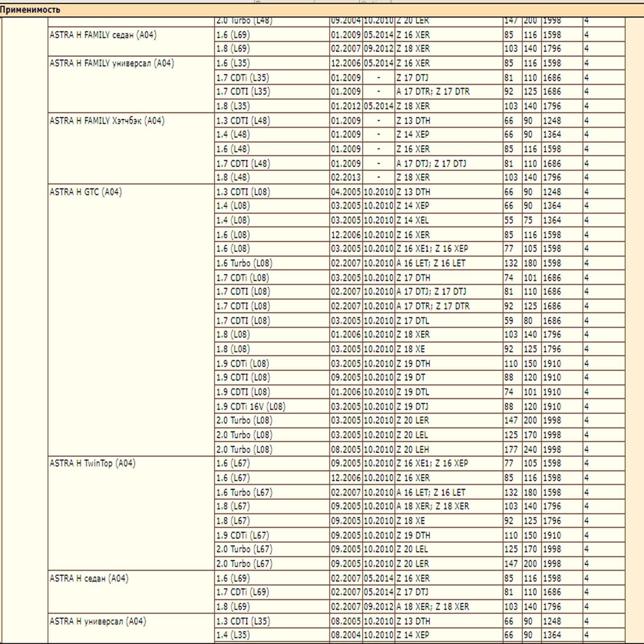Select the ASTRA H GTC (A04) model cell
Screen dimensions: 644x644
click(x=131, y=320)
